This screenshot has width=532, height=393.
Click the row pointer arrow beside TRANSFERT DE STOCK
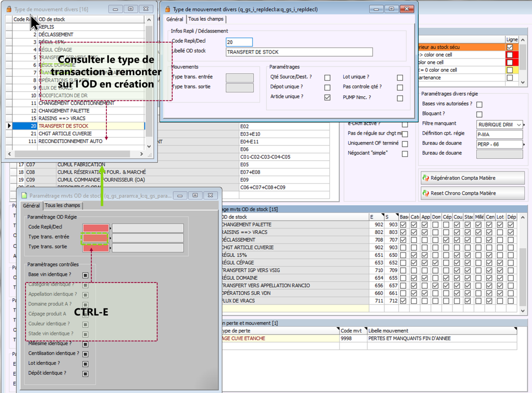pos(9,126)
